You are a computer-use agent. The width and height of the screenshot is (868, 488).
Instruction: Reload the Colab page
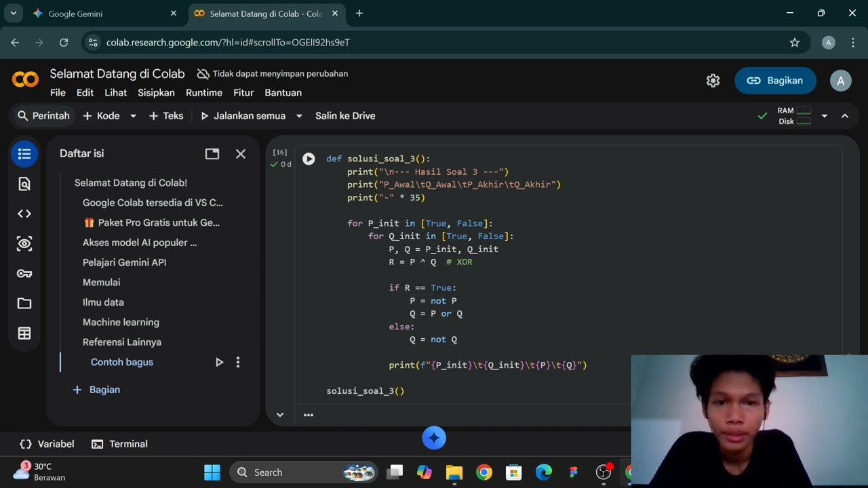[64, 43]
